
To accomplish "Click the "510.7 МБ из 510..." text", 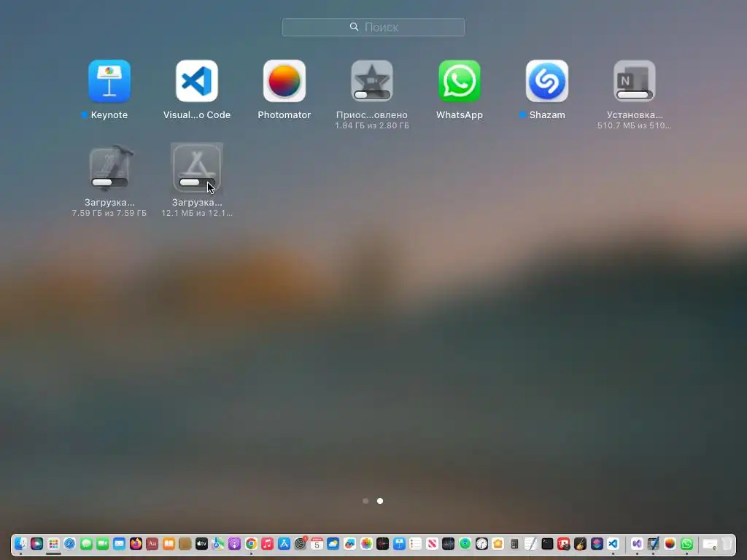I will [x=635, y=125].
